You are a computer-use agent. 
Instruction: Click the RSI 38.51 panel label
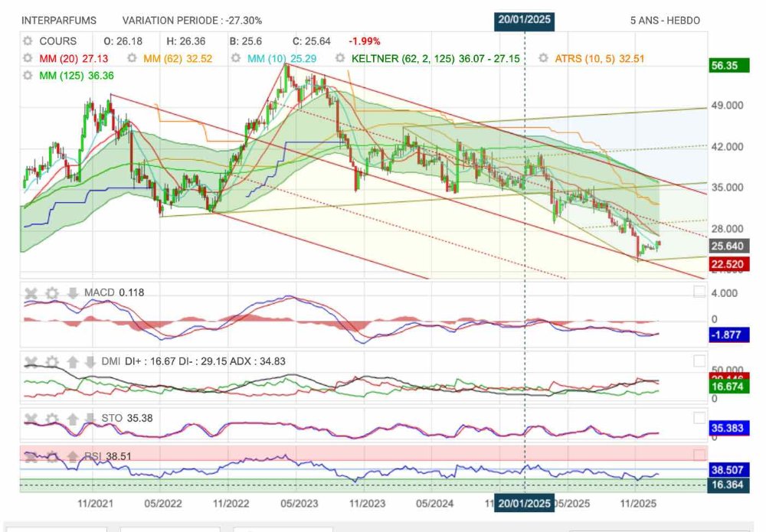pos(108,456)
